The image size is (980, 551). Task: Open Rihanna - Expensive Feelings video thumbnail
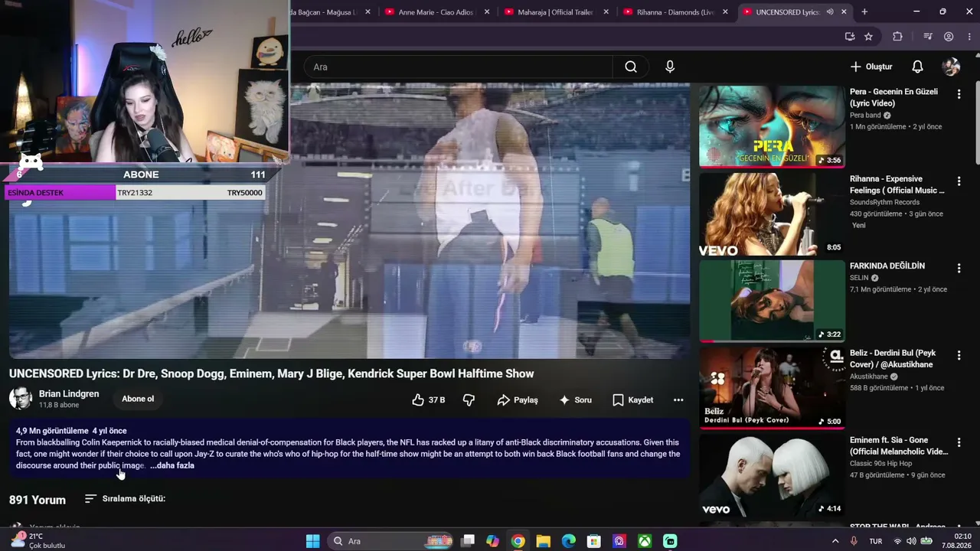click(772, 214)
